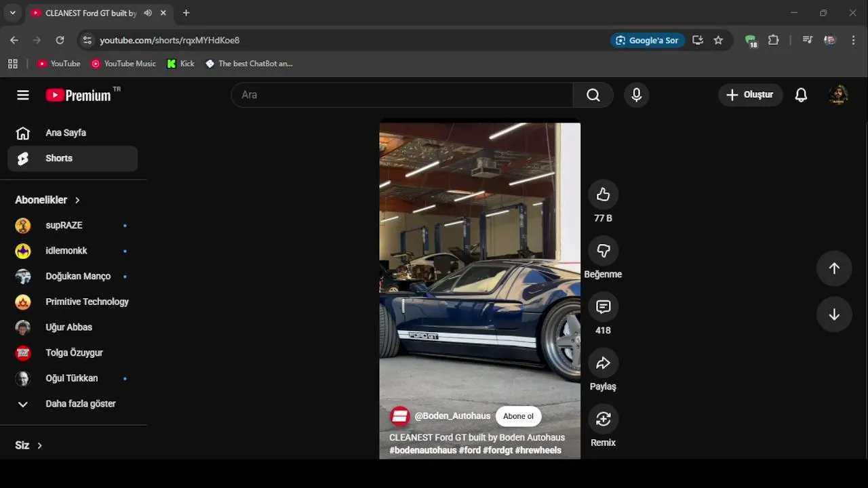The image size is (868, 488).
Task: View site information icon in address bar
Action: tap(87, 40)
